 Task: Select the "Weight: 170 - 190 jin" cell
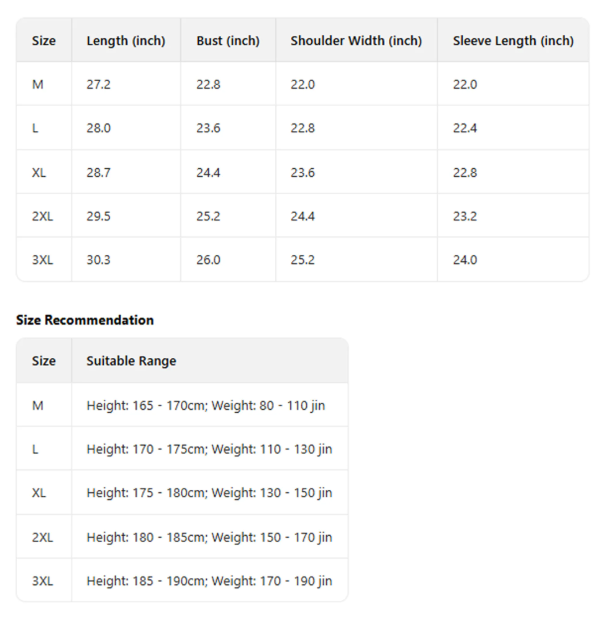pos(272,581)
